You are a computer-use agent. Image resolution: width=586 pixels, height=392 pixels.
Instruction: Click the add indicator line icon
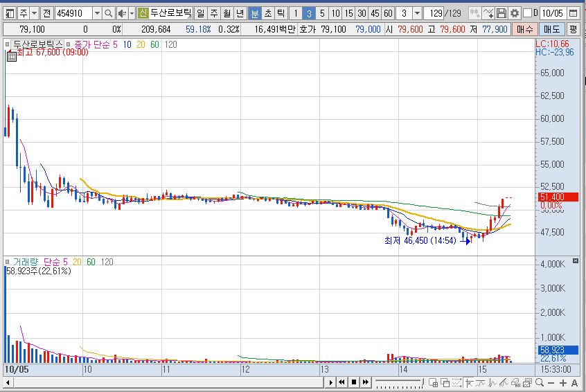click(x=488, y=14)
